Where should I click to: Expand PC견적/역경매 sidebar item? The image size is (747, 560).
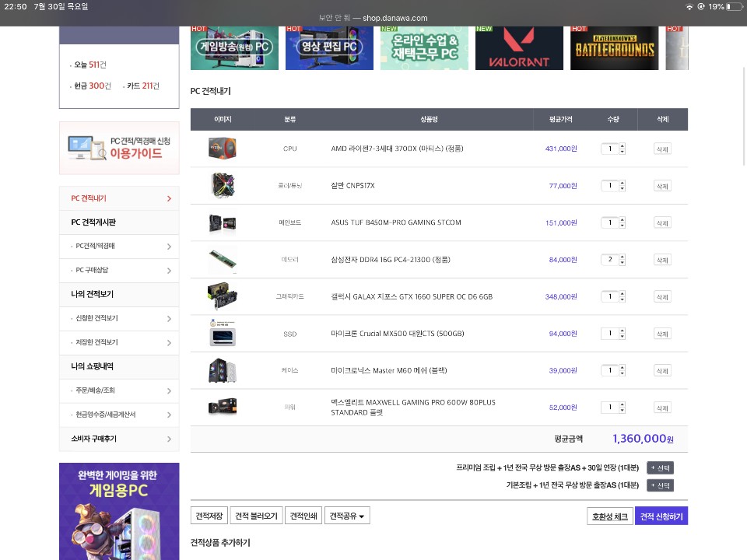(119, 247)
